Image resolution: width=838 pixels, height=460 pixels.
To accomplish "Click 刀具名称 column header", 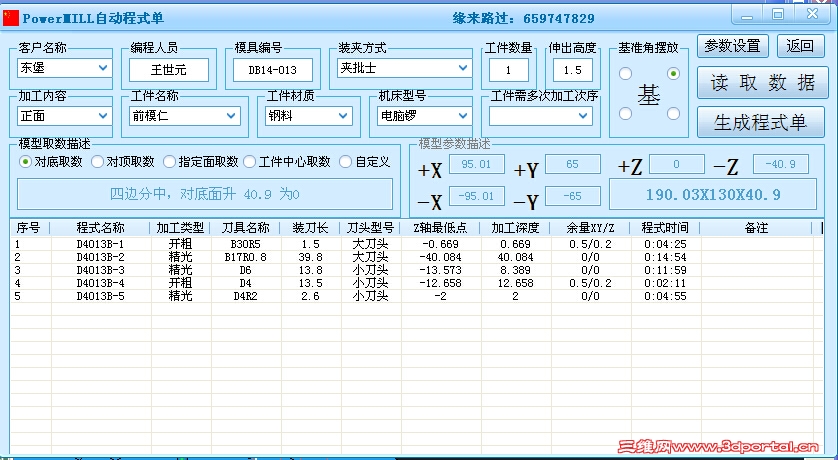I will pyautogui.click(x=245, y=228).
